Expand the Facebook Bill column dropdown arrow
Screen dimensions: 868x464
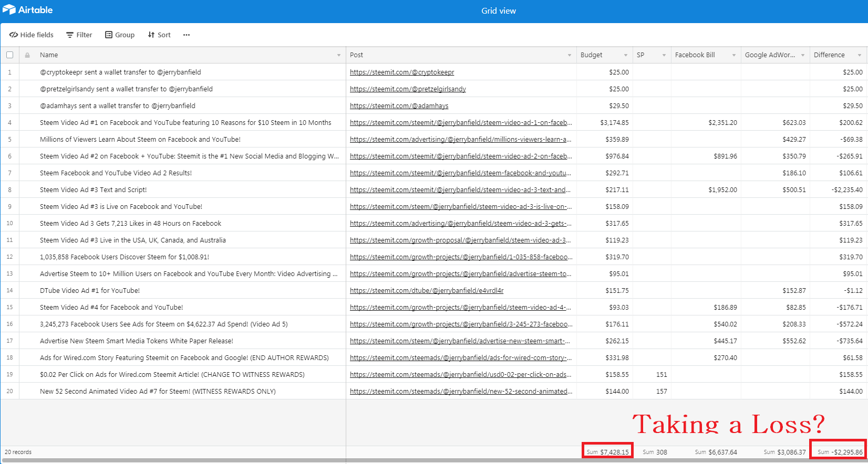(734, 55)
